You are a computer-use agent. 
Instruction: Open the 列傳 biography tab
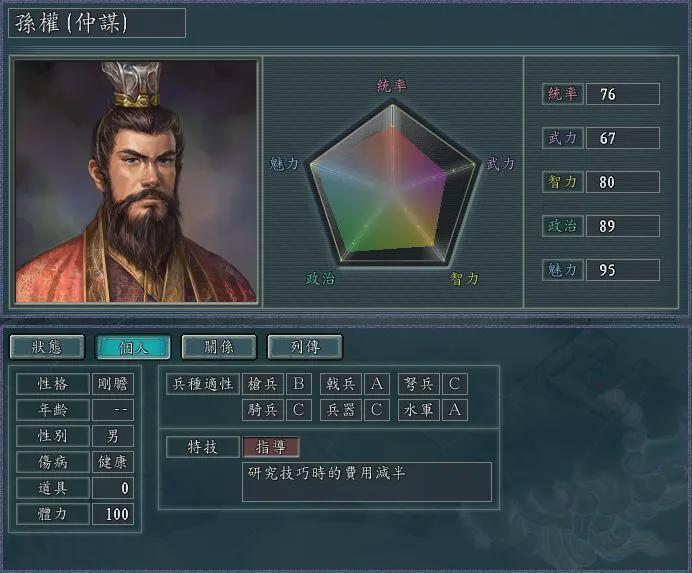[305, 347]
